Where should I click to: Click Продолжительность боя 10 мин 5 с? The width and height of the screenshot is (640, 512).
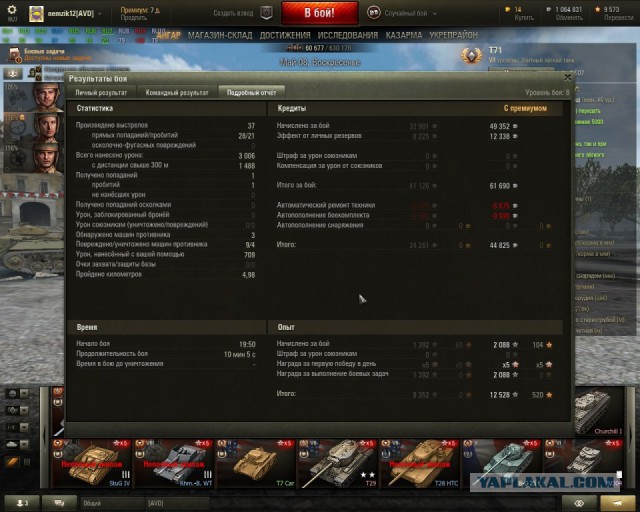click(x=165, y=354)
